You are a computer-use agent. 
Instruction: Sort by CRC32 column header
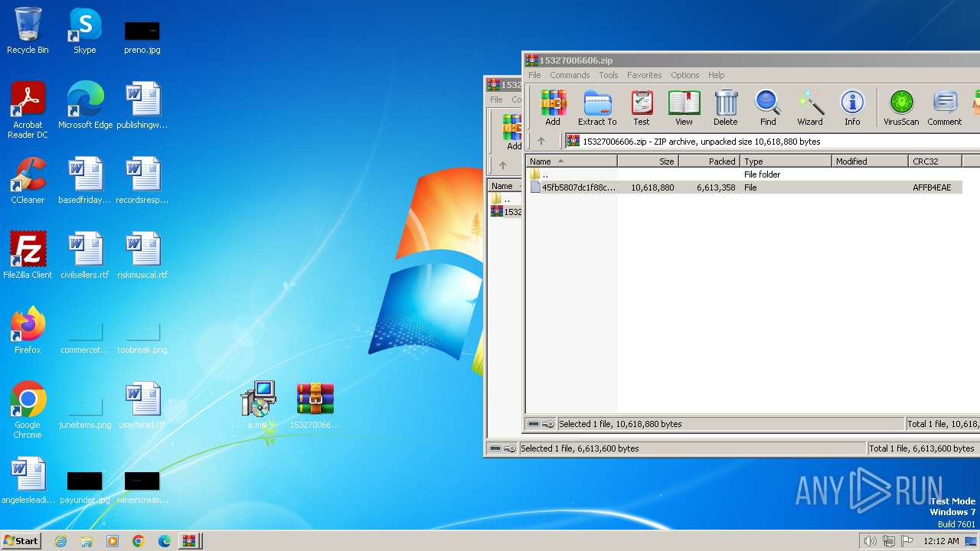pos(935,161)
